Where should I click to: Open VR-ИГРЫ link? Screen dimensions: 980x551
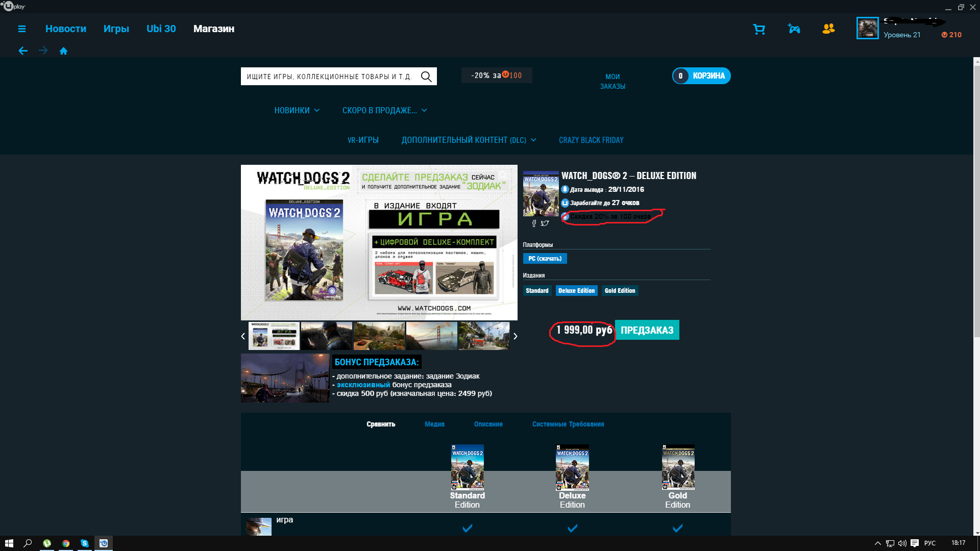click(x=363, y=140)
